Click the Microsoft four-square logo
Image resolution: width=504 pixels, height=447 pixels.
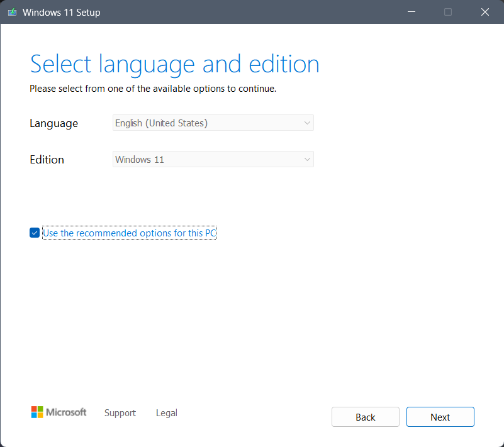pyautogui.click(x=36, y=412)
